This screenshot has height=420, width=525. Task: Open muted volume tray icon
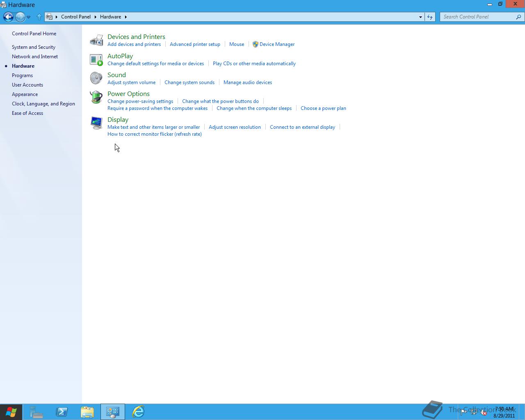[484, 412]
